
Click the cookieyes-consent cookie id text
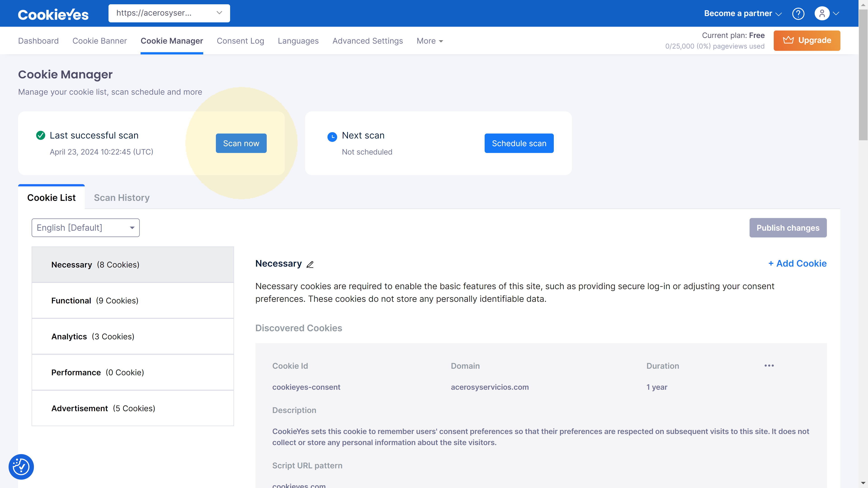click(x=306, y=387)
